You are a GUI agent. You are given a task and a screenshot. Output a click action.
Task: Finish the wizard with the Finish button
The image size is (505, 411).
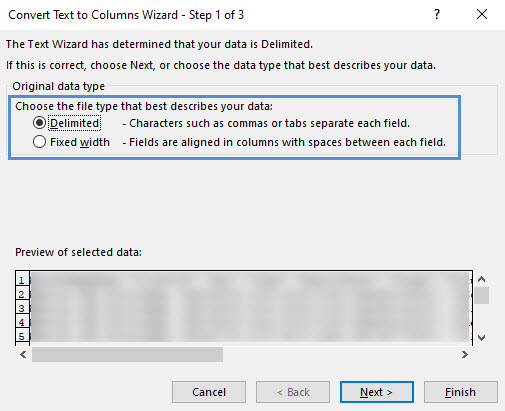(461, 392)
